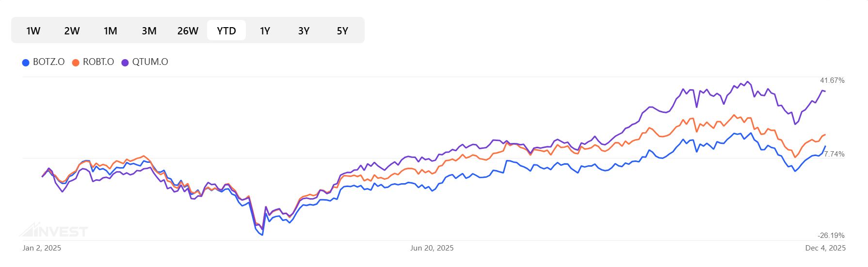Toggle the QTUM.O purple legend dot
This screenshot has height=267, width=868.
coord(125,63)
